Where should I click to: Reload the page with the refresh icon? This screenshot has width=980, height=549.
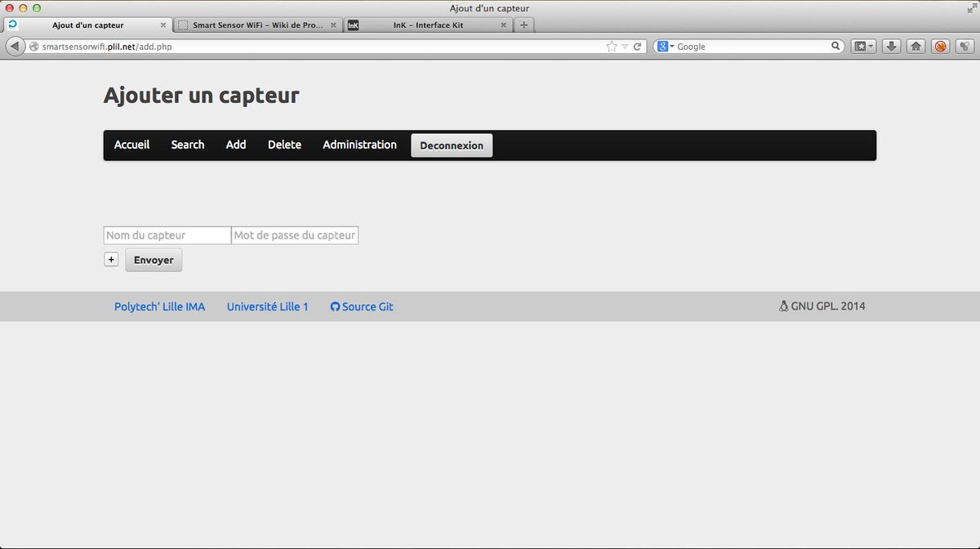tap(638, 47)
